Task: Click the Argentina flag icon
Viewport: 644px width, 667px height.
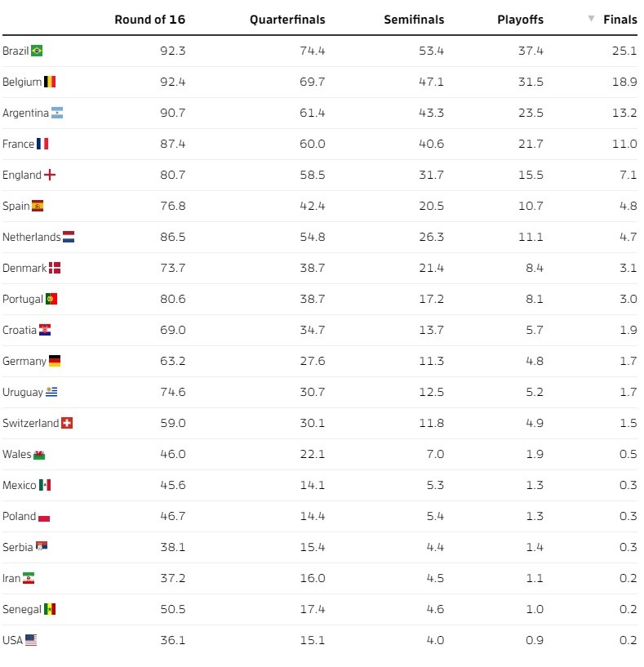Action: pos(57,113)
